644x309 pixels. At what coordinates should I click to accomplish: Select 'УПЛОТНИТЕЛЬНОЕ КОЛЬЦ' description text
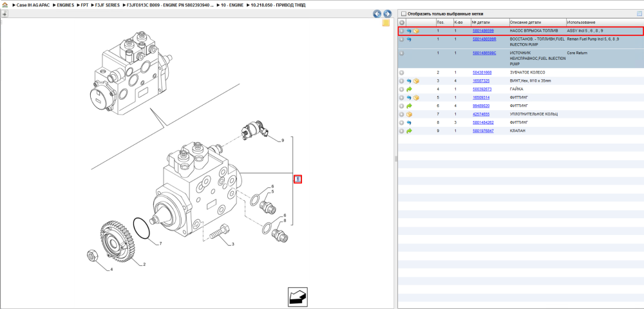click(x=533, y=114)
